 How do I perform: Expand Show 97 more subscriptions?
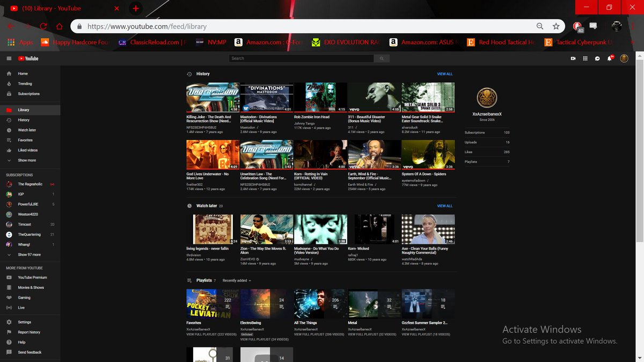coord(30,255)
